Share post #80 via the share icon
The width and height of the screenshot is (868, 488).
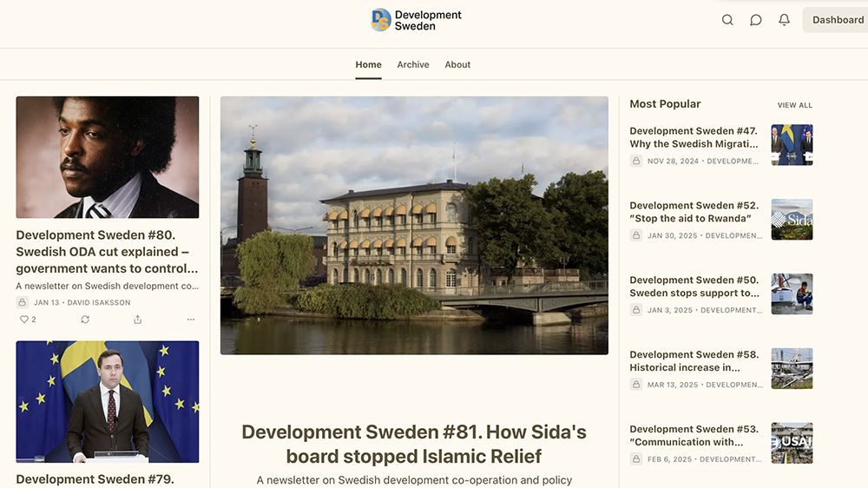pyautogui.click(x=138, y=320)
